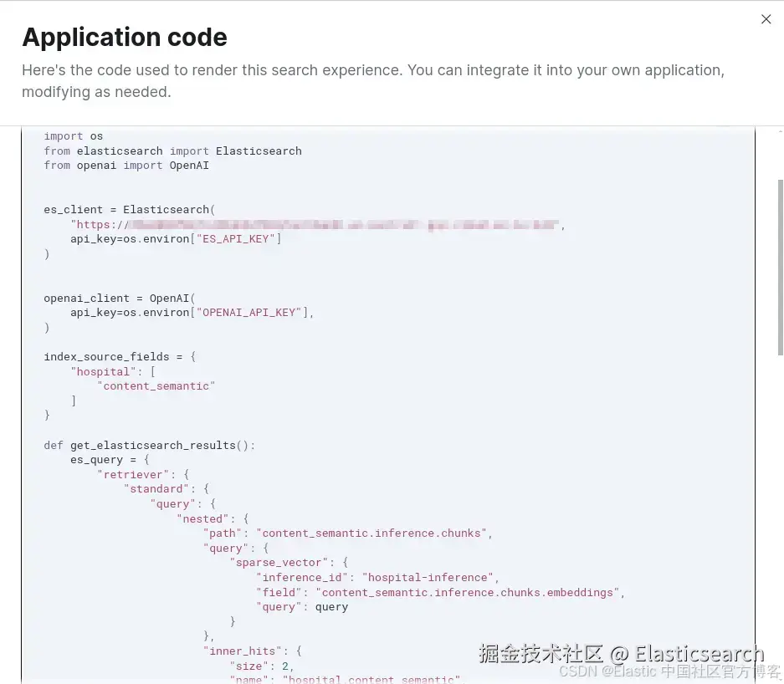
Task: Close the Application code dialog
Action: (766, 19)
